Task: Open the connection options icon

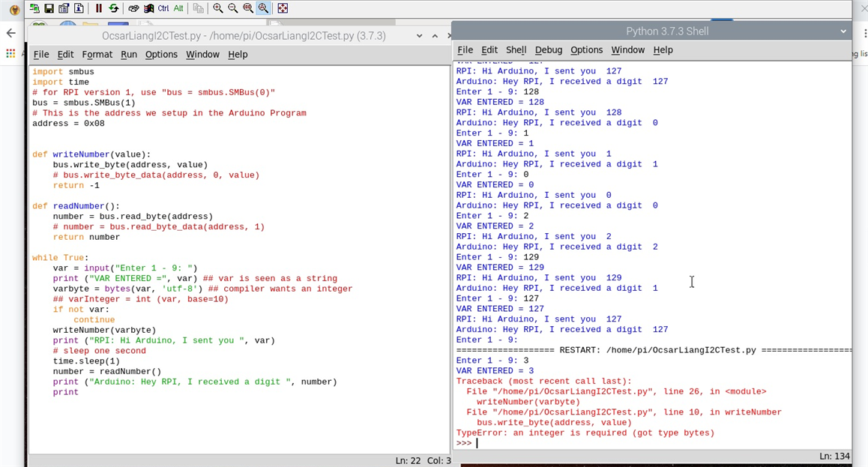Action: 64,8
